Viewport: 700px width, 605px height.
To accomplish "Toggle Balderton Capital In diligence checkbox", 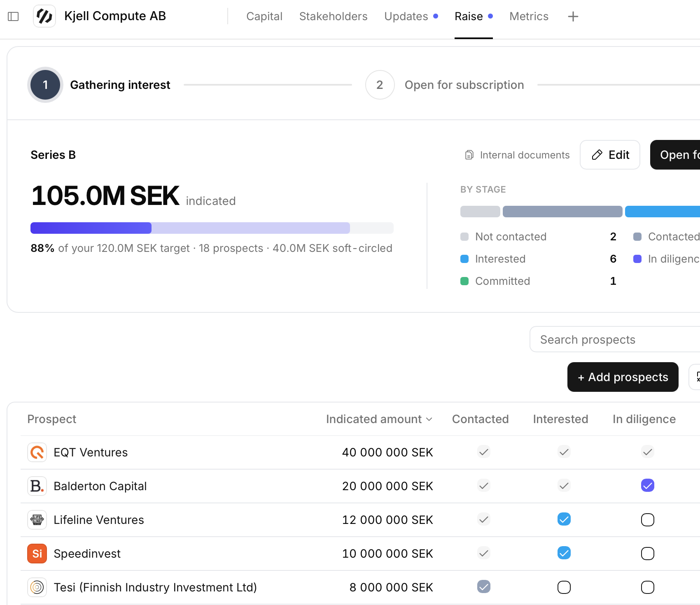I will click(647, 486).
